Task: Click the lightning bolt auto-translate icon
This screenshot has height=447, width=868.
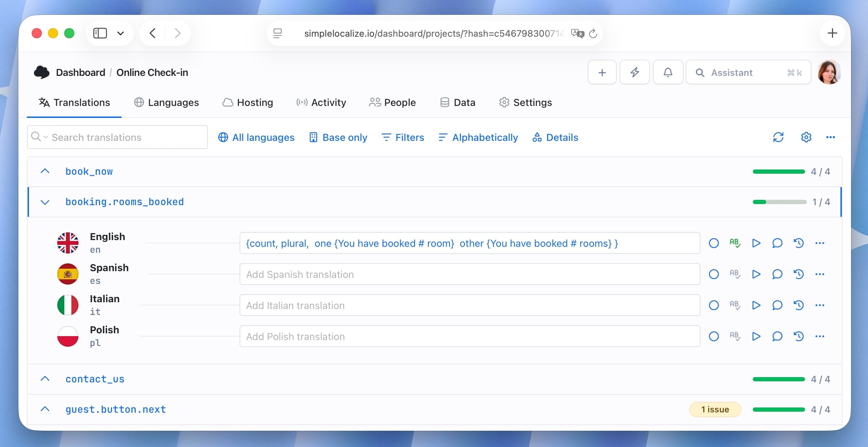Action: (x=635, y=72)
